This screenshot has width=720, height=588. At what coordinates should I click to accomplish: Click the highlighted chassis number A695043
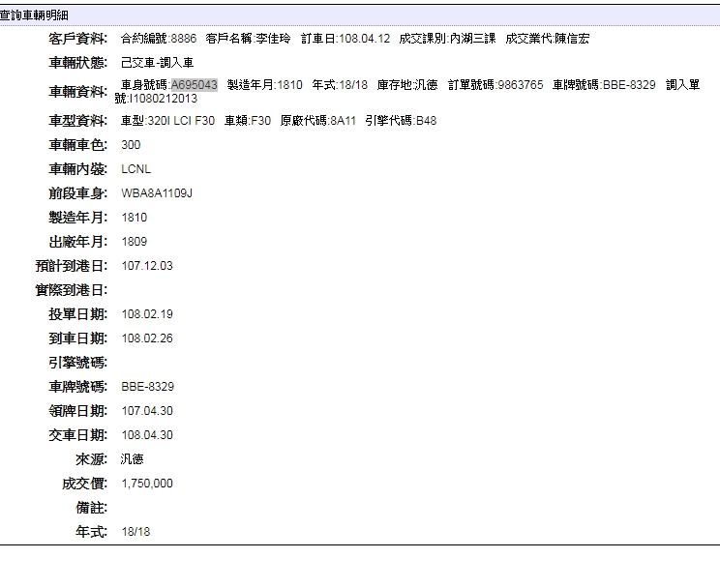click(x=195, y=85)
